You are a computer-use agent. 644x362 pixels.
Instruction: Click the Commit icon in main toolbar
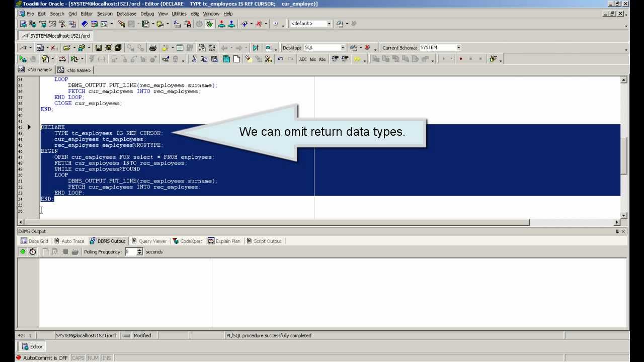[x=221, y=24]
